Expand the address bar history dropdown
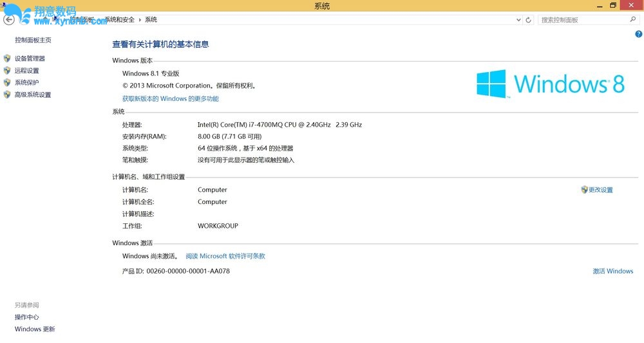644x343 pixels. click(519, 20)
